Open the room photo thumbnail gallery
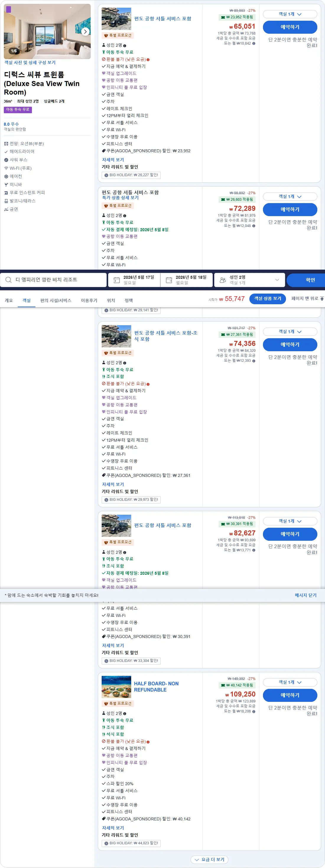Viewport: 325px width, 868px height. coord(47,31)
